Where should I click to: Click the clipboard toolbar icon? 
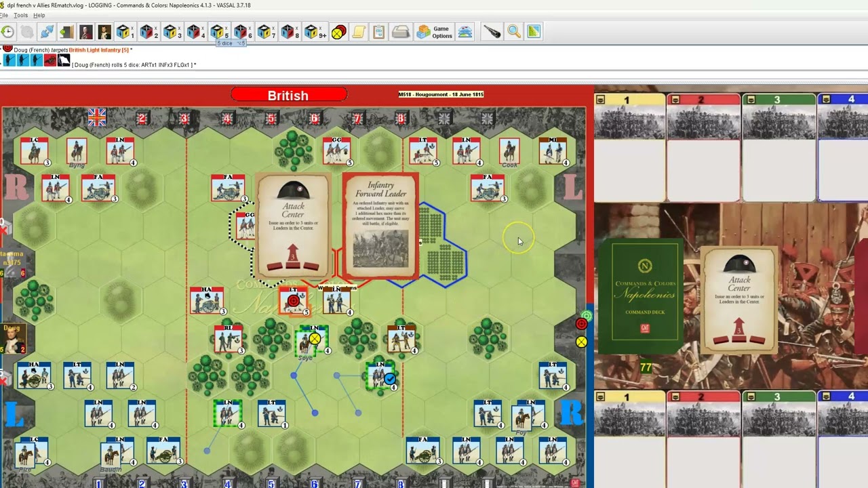378,32
